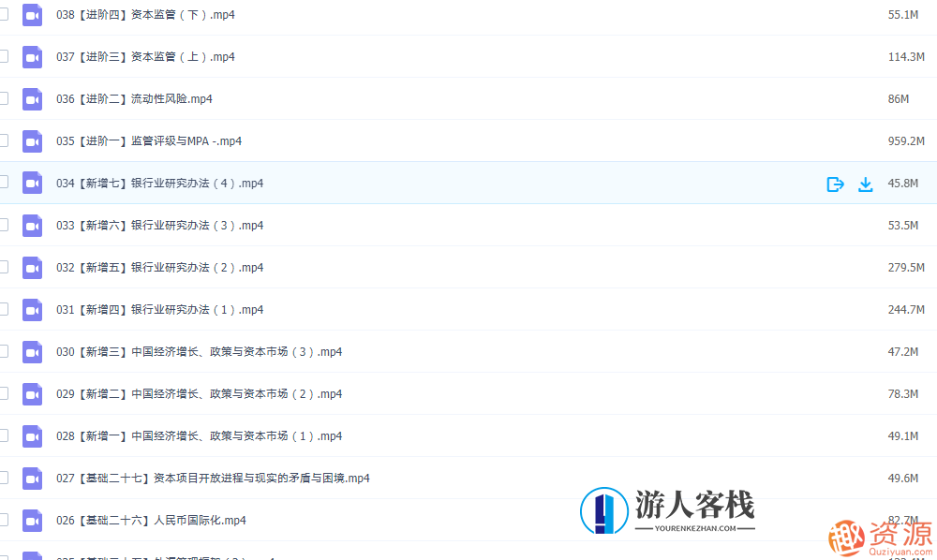
Task: Click the video icon beside 027 资本项目 file
Action: [32, 478]
